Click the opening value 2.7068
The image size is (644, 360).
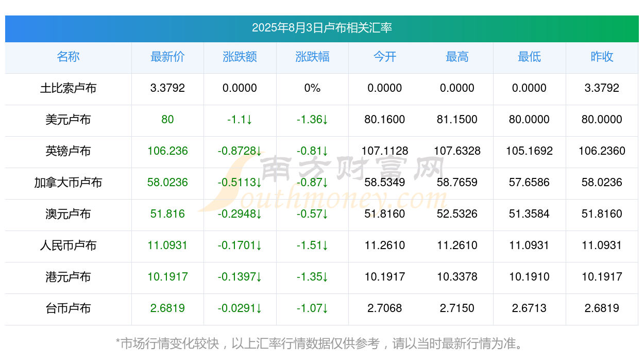385,308
